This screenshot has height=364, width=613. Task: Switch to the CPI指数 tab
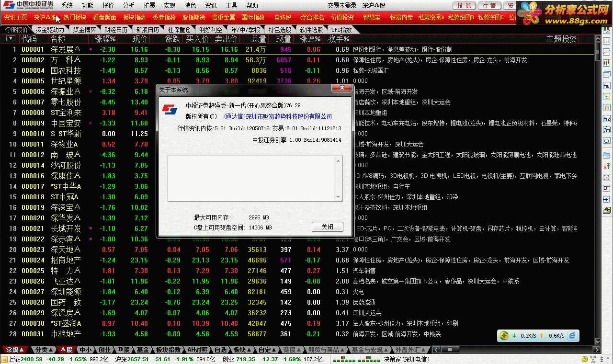[341, 30]
